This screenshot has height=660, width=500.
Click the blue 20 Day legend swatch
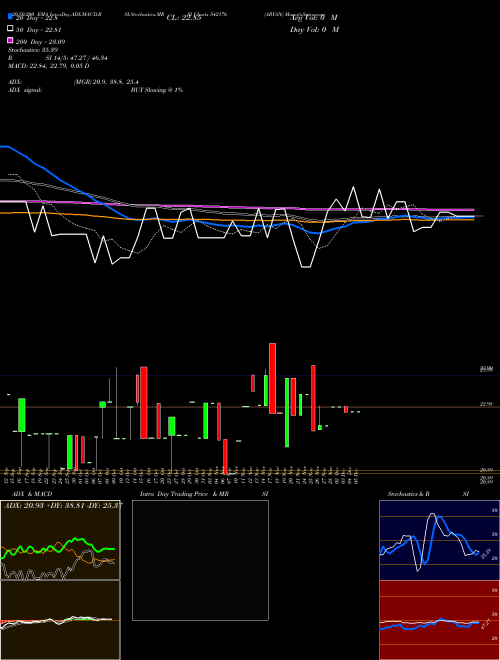coord(10,16)
